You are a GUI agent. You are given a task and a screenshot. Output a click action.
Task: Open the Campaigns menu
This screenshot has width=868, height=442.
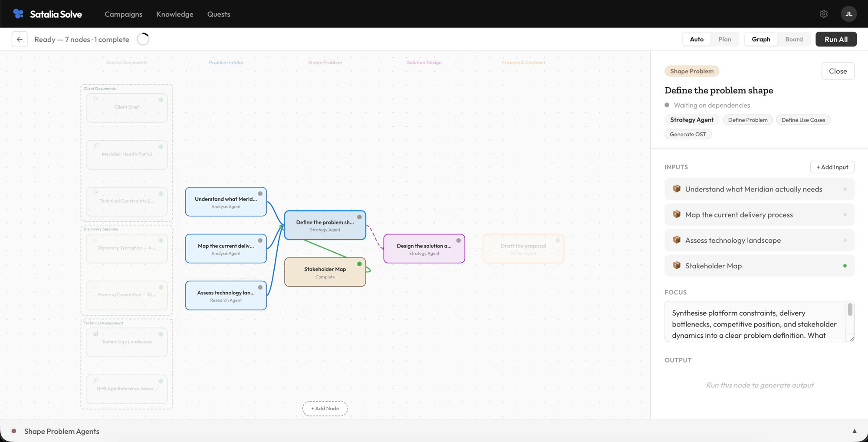click(x=123, y=14)
